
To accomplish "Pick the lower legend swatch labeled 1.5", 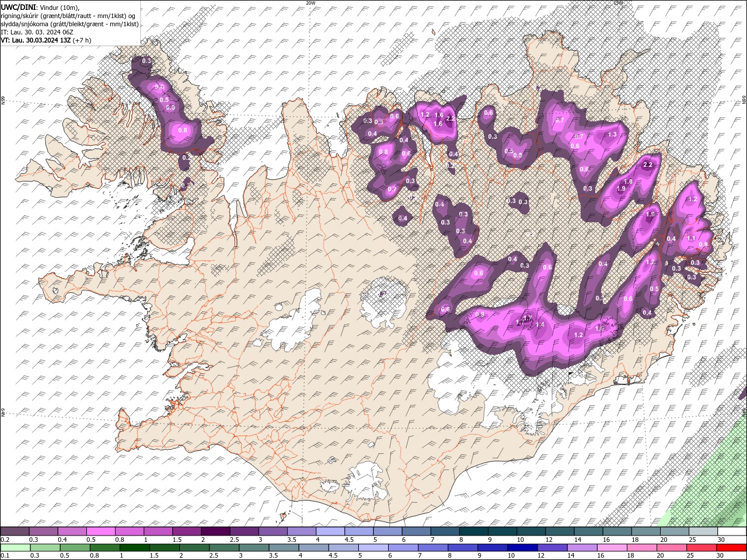I will [164, 548].
